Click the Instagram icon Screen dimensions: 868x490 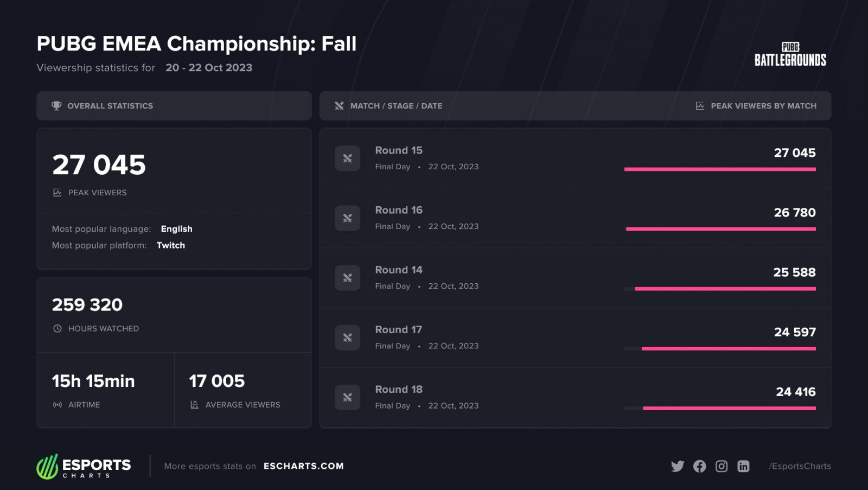click(x=722, y=466)
